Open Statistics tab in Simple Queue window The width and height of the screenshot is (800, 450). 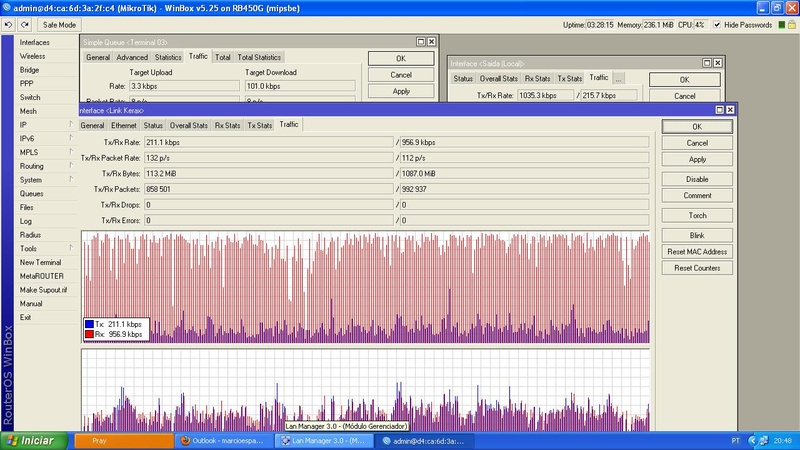[x=168, y=57]
